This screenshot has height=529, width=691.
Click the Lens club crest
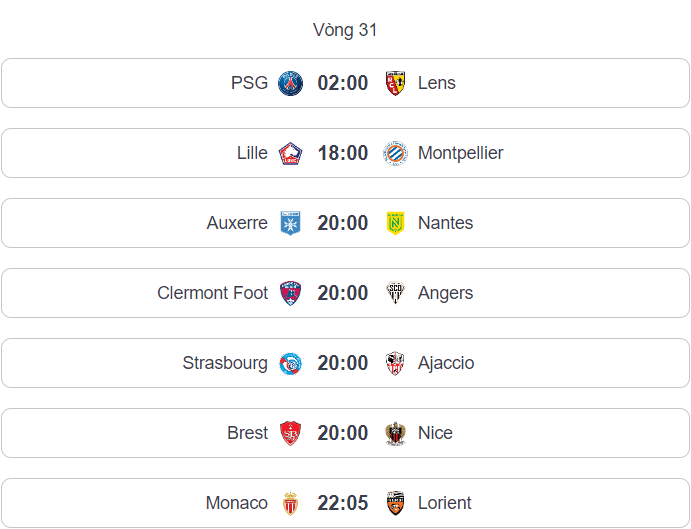pos(395,83)
